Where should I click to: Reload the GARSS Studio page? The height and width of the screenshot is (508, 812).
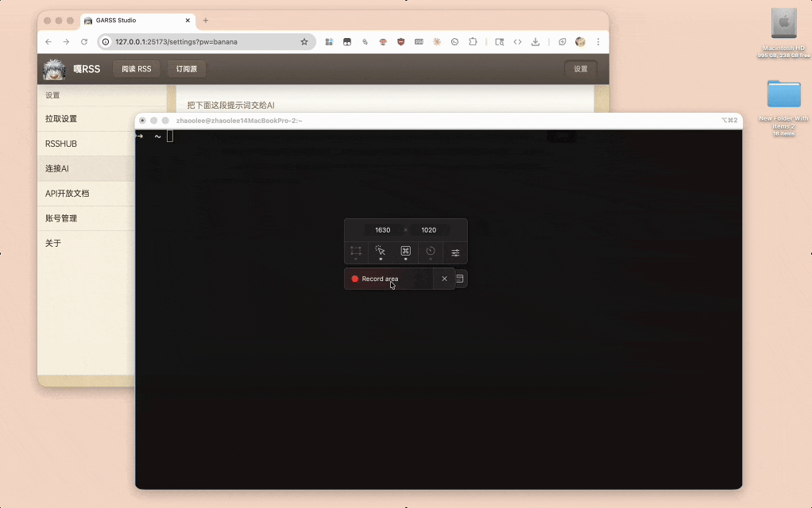[x=84, y=42]
